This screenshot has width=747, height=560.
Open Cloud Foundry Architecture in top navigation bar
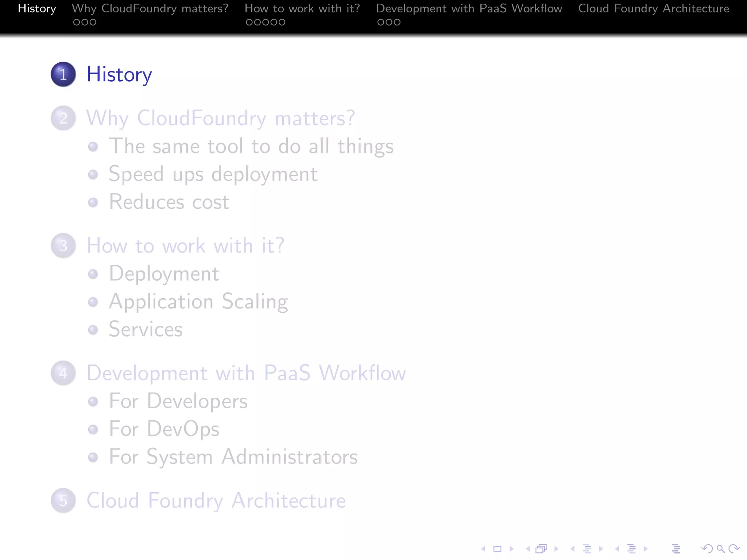(654, 8)
